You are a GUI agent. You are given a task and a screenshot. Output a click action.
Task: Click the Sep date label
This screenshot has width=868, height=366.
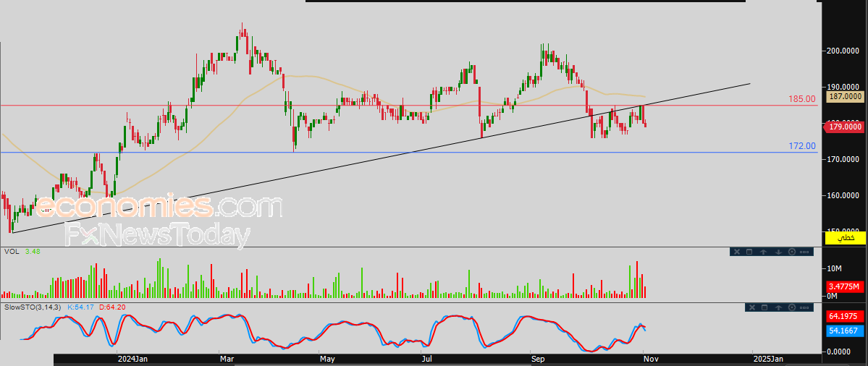[x=538, y=359]
